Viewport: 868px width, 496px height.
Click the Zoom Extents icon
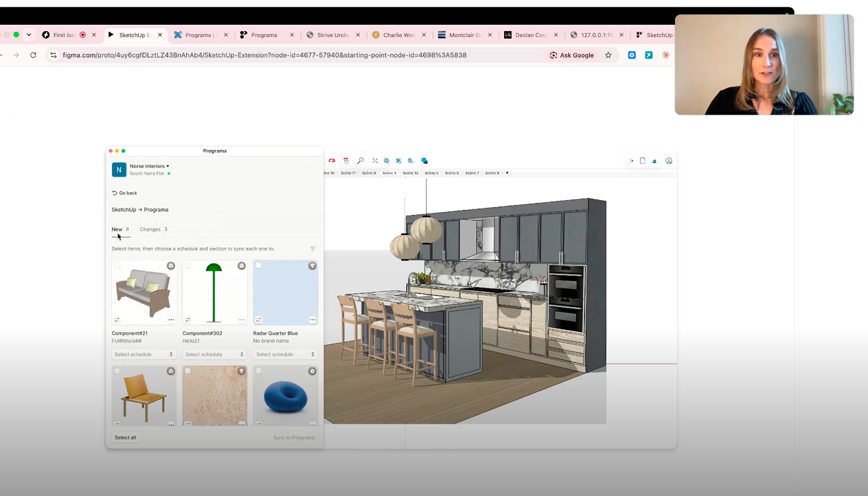pos(374,161)
